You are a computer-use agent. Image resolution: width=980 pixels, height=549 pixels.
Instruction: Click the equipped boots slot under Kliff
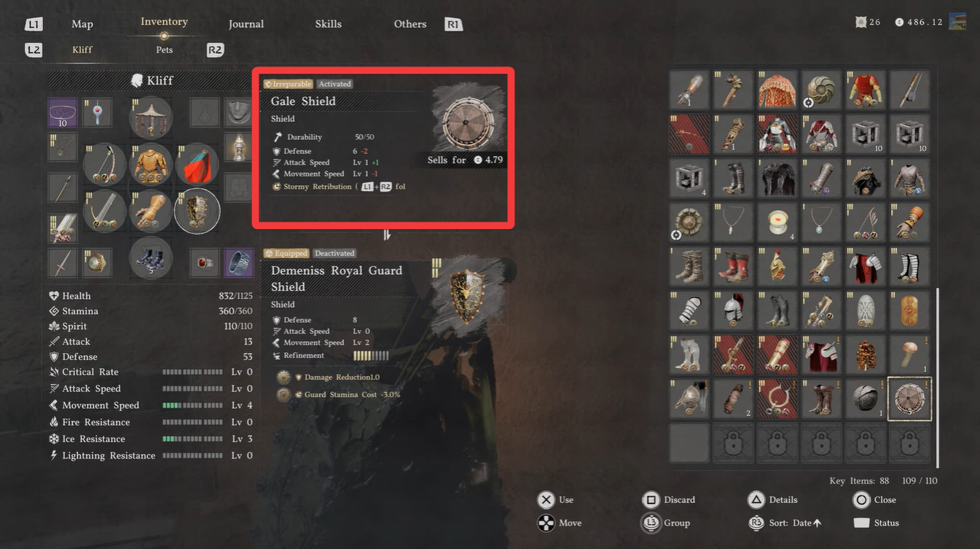click(152, 258)
